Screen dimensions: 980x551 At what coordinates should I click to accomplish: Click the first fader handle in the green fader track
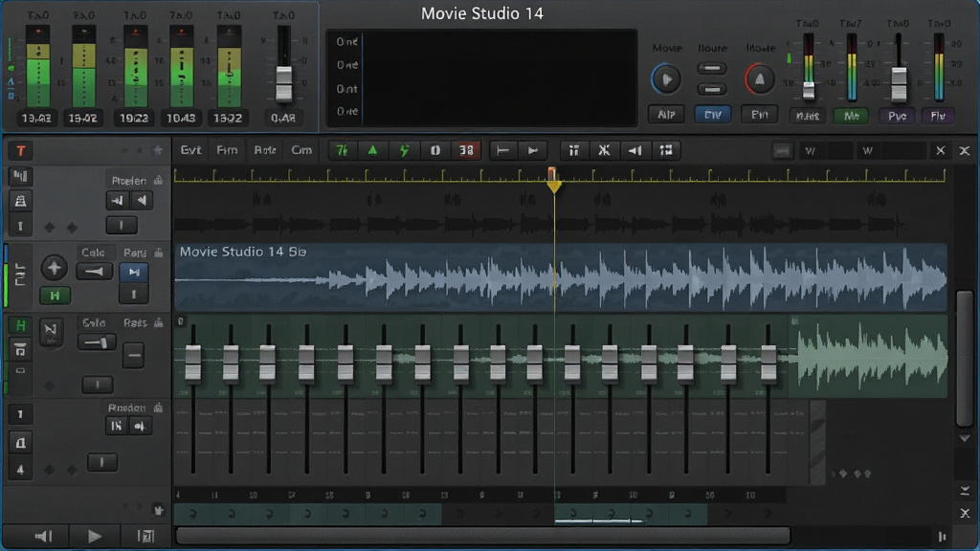[193, 362]
